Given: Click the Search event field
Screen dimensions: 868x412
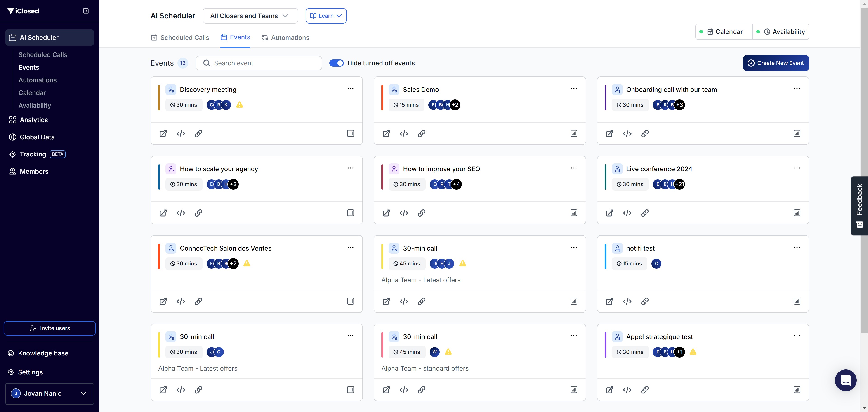Looking at the screenshot, I should coord(258,63).
